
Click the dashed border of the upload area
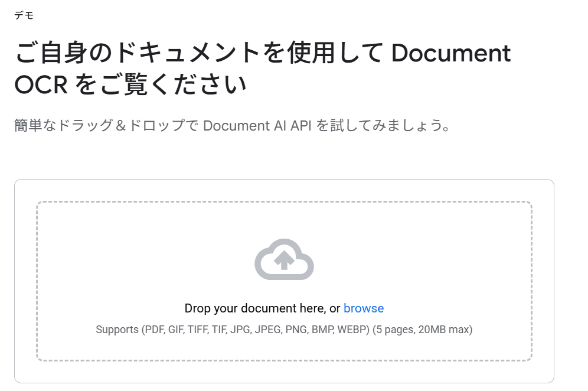coord(285,201)
